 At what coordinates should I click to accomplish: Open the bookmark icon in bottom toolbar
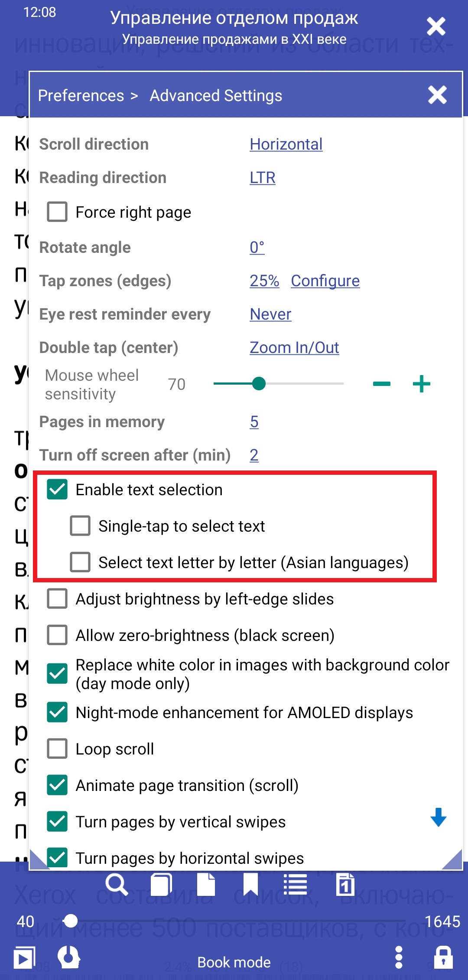250,885
